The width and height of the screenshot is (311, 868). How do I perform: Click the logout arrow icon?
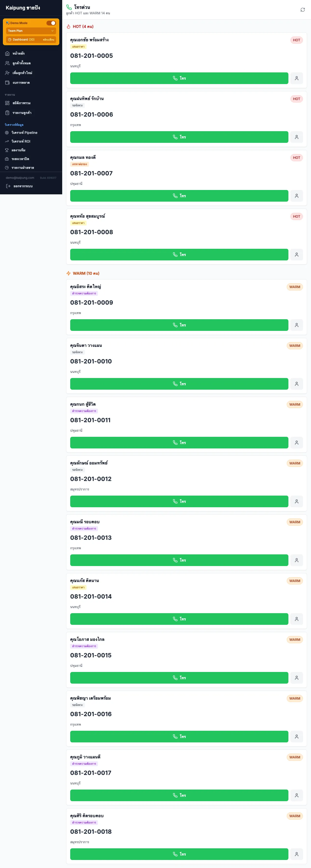click(x=9, y=186)
